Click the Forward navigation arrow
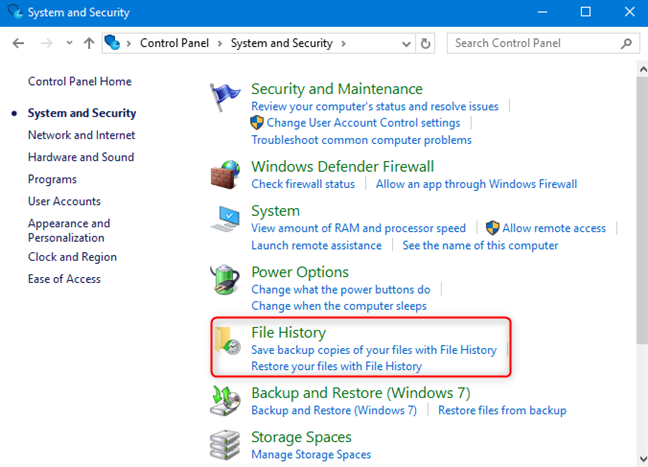This screenshot has width=648, height=467. coord(47,43)
